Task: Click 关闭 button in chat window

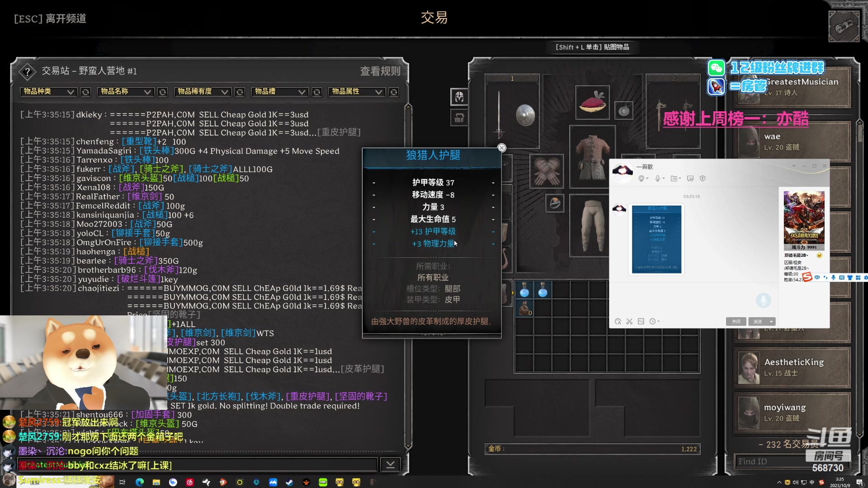Action: (x=736, y=321)
